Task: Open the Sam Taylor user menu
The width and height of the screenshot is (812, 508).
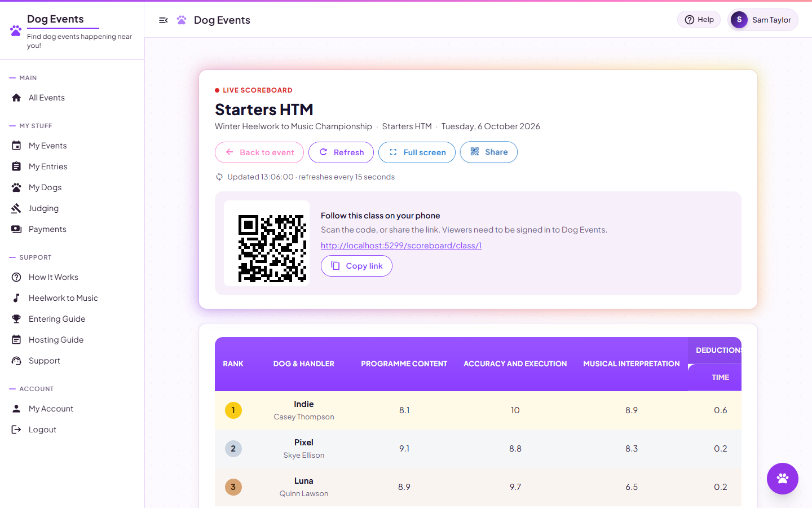Action: pyautogui.click(x=762, y=20)
